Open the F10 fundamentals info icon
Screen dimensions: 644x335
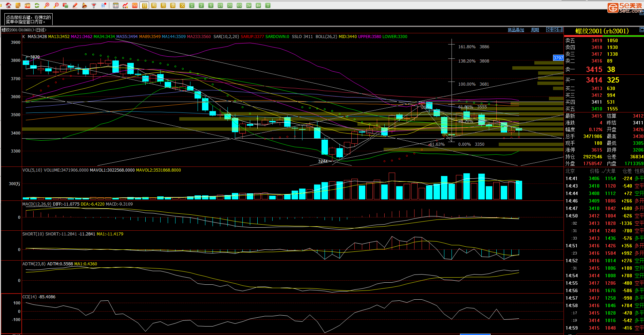(27, 5)
